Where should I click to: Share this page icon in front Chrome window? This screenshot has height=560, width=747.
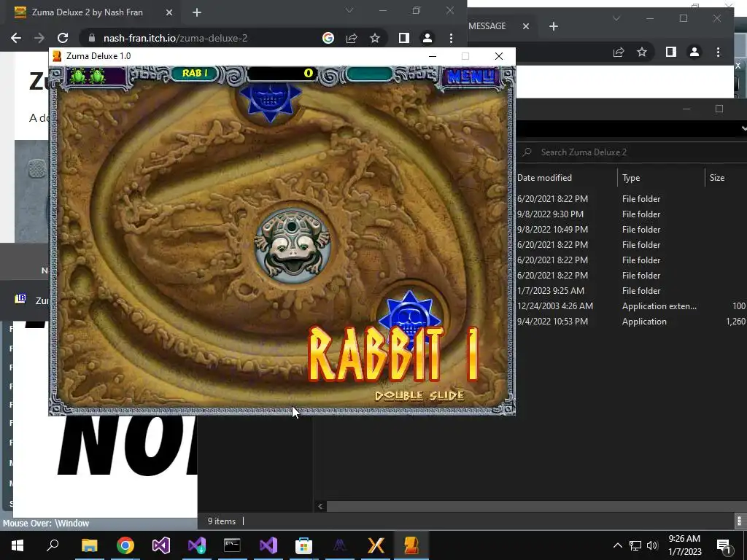[352, 38]
